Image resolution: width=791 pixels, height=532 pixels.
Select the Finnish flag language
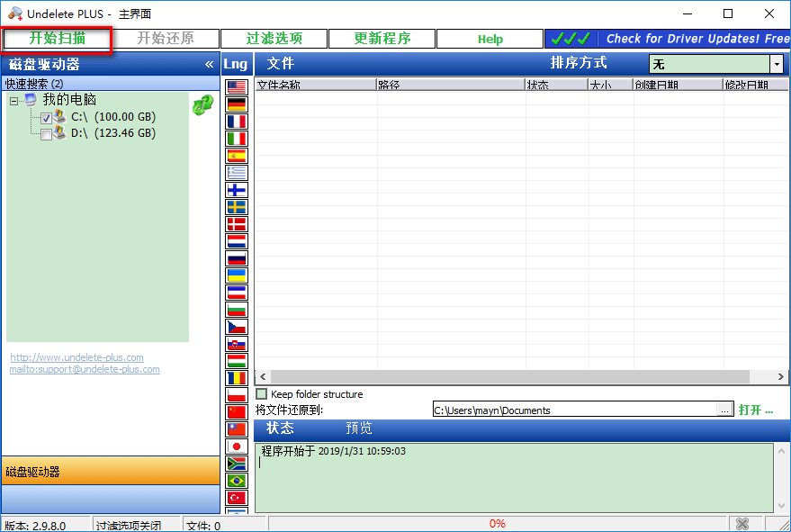pyautogui.click(x=237, y=190)
